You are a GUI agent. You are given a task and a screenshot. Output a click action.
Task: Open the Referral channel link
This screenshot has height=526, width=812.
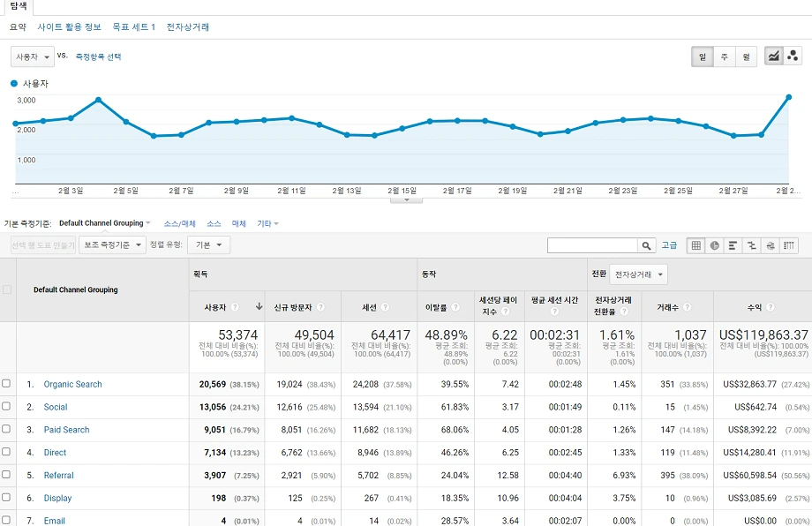(58, 476)
